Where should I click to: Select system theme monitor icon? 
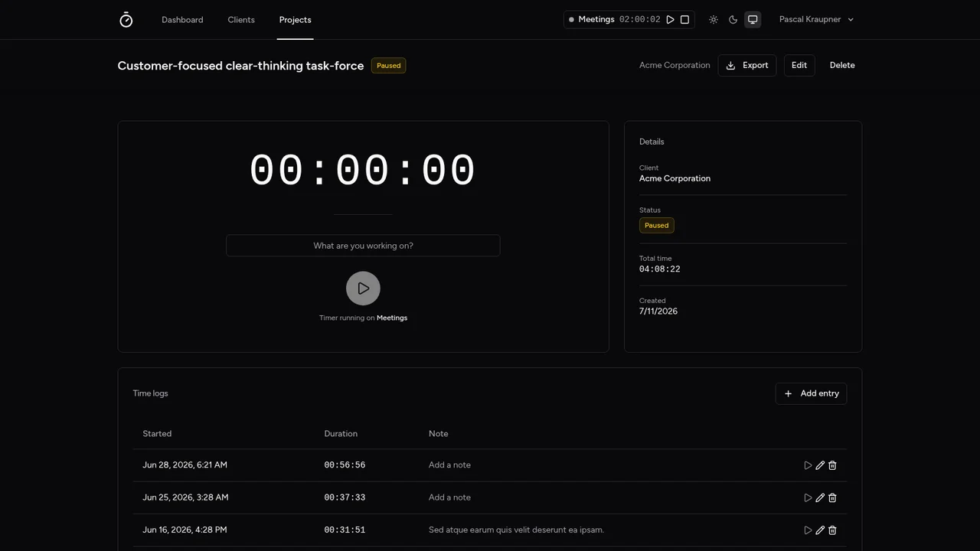pyautogui.click(x=753, y=20)
